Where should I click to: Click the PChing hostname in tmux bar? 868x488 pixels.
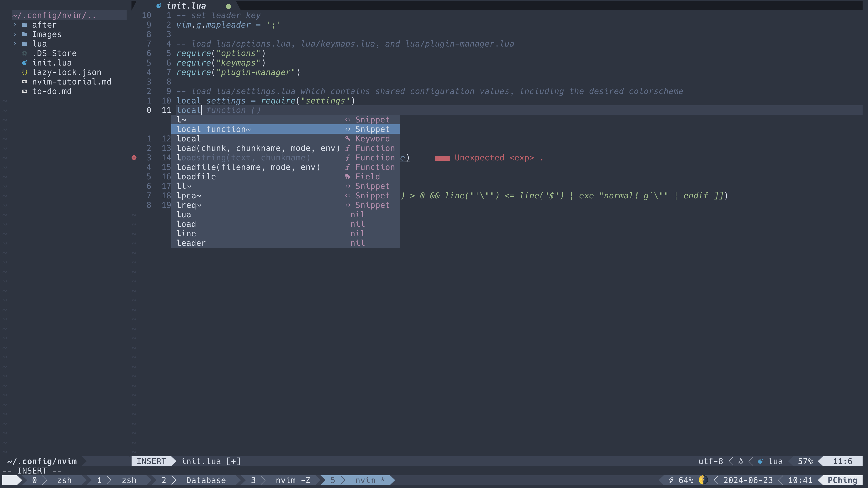point(842,480)
